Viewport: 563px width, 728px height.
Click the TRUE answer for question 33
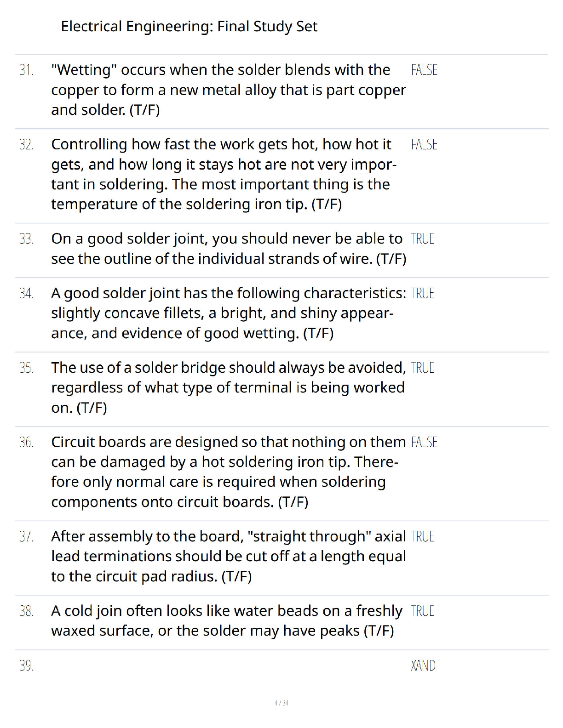click(x=422, y=239)
